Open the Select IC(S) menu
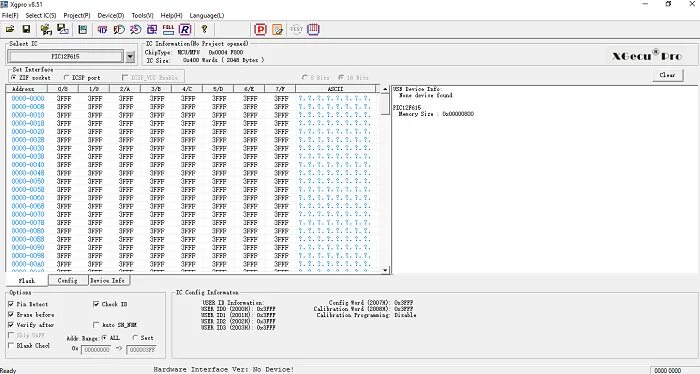Image resolution: width=700 pixels, height=374 pixels. pyautogui.click(x=41, y=15)
